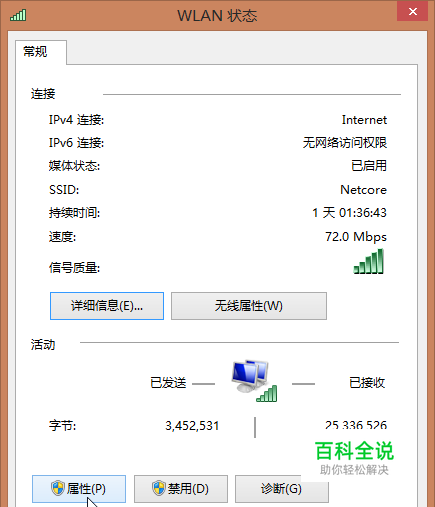Viewport: 435px width, 507px height.
Task: Click the shield icon on 禁用(D) button
Action: (159, 488)
